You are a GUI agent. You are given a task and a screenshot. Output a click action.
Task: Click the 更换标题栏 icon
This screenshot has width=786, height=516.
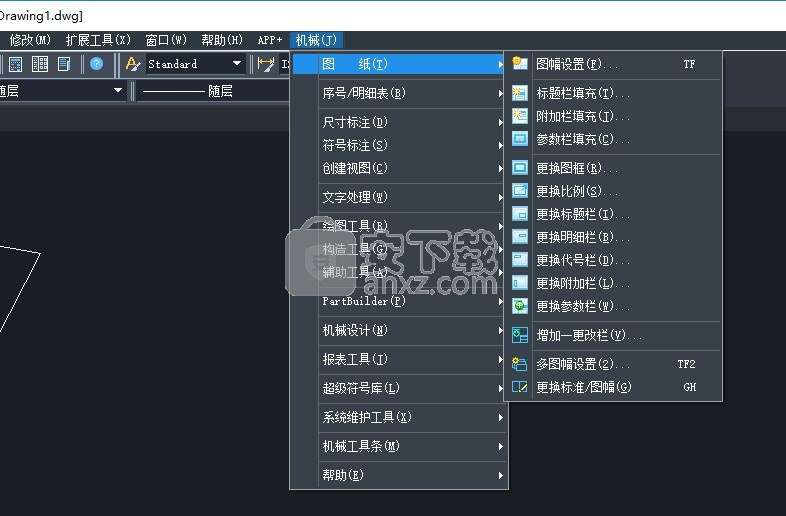(520, 214)
